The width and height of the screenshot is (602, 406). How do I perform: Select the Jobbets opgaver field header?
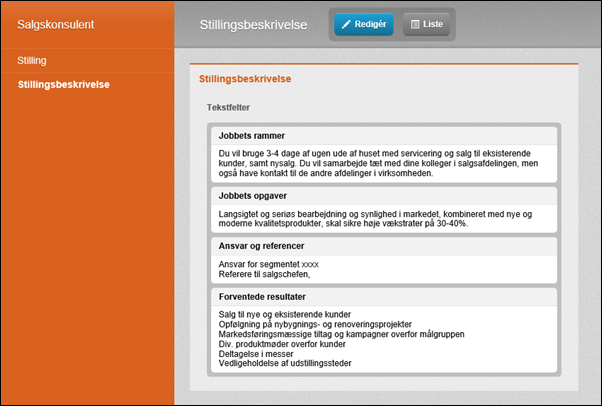click(x=254, y=196)
